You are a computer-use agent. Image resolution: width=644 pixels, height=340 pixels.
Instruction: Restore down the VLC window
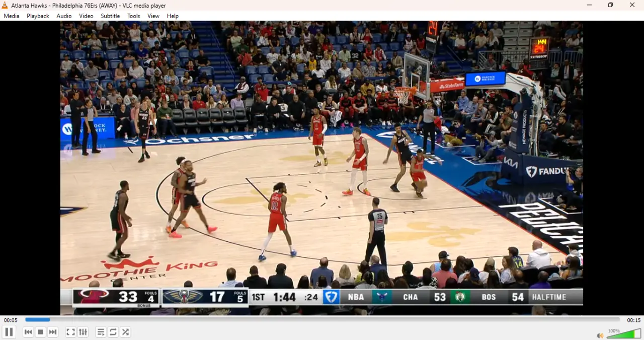610,6
